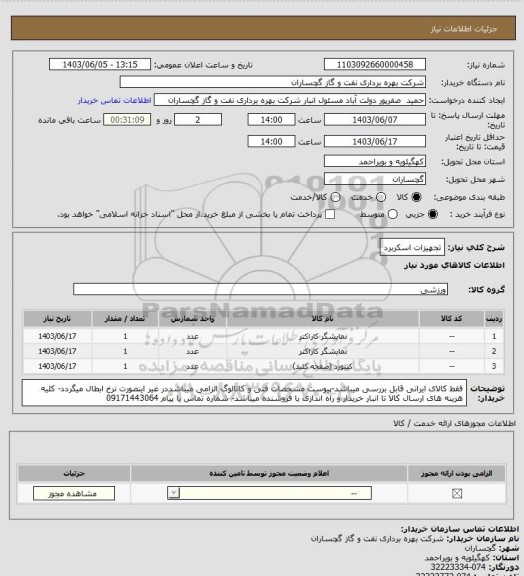This screenshot has width=524, height=576.
Task: Toggle the mandatory license checkbox
Action: (457, 493)
